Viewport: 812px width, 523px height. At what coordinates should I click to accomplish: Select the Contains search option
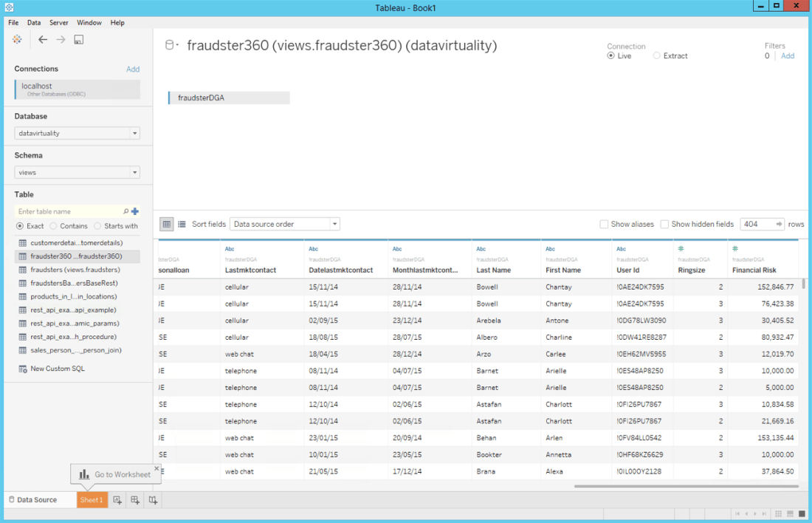pyautogui.click(x=54, y=226)
